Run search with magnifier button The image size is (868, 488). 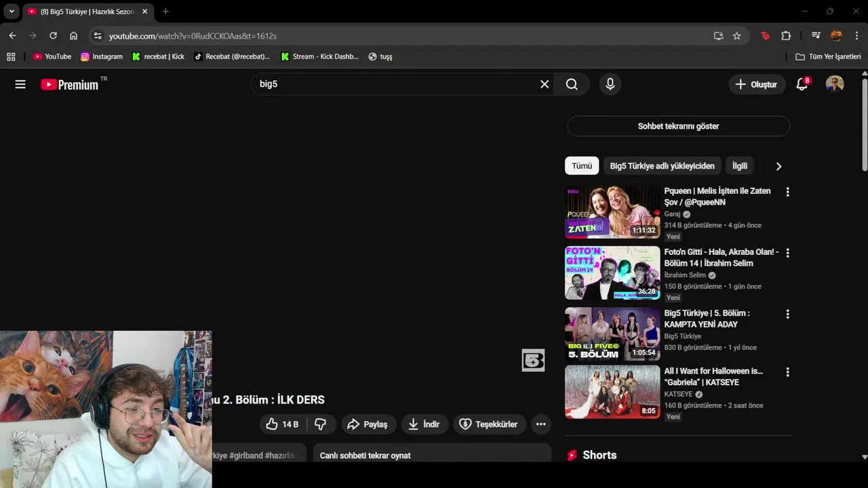pos(572,84)
